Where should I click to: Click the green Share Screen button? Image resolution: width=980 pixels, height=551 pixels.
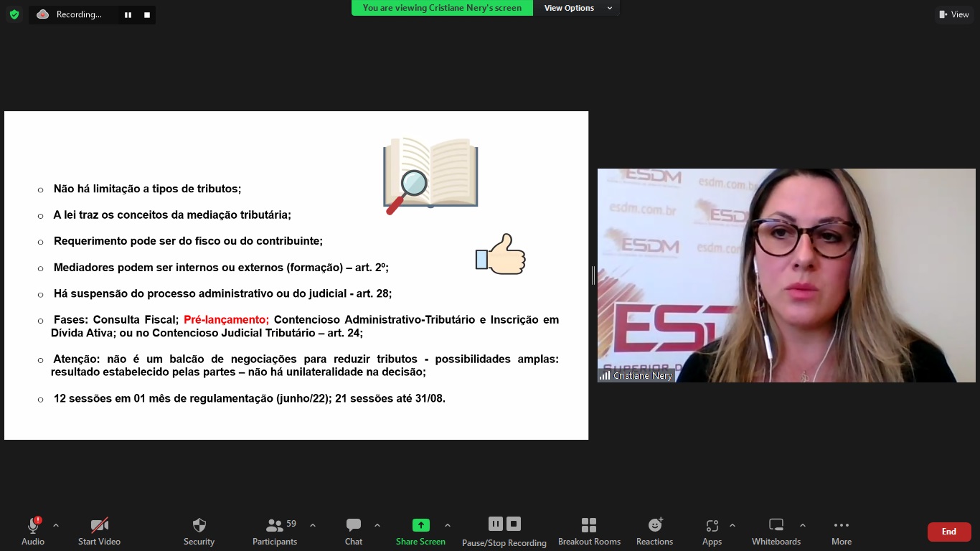pyautogui.click(x=420, y=531)
